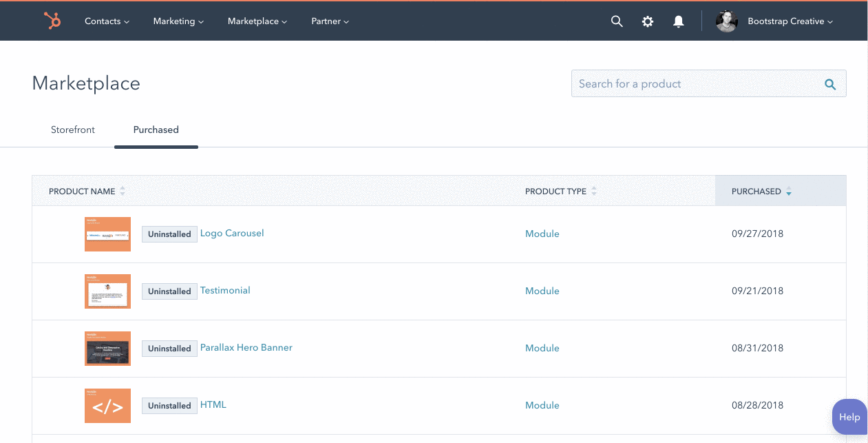The width and height of the screenshot is (868, 443).
Task: Click the Marketplace page heading
Action: 86,83
